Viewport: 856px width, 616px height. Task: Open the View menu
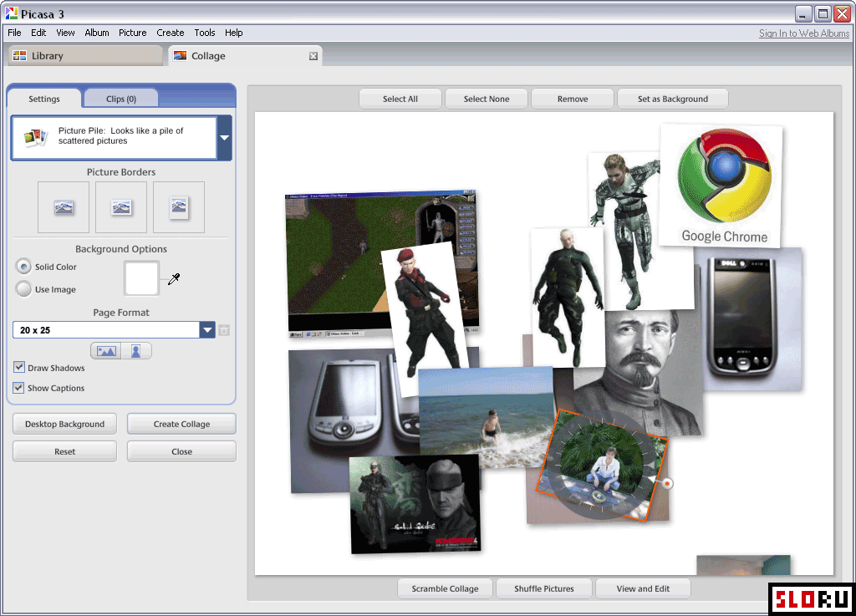point(65,33)
